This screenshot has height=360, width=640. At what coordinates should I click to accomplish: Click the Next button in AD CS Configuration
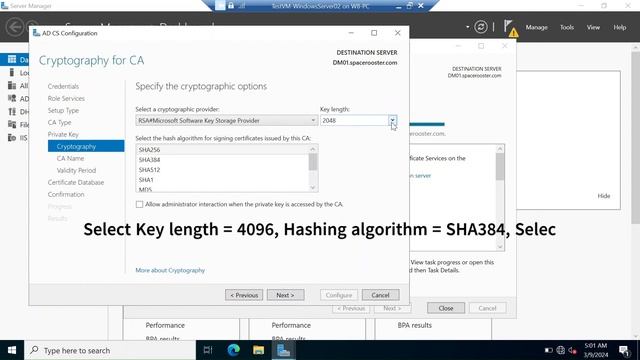(285, 295)
